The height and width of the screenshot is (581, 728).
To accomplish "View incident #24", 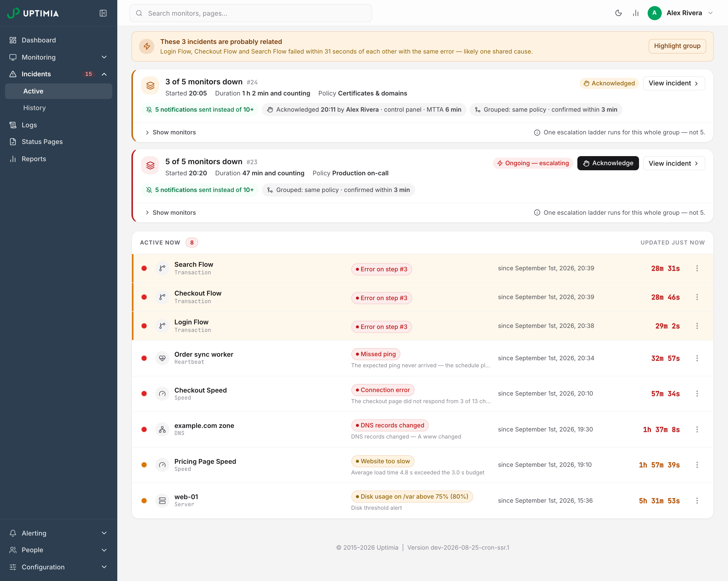I will coord(674,83).
